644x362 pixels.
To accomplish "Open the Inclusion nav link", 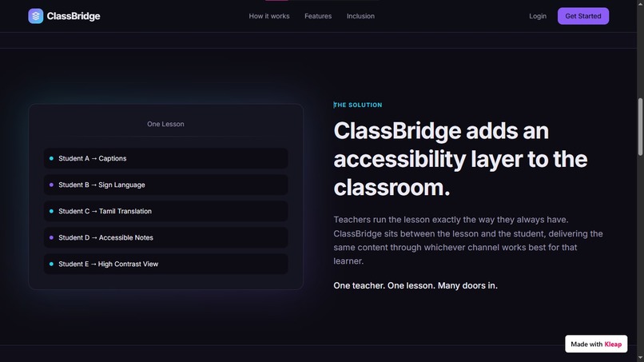I will click(360, 16).
